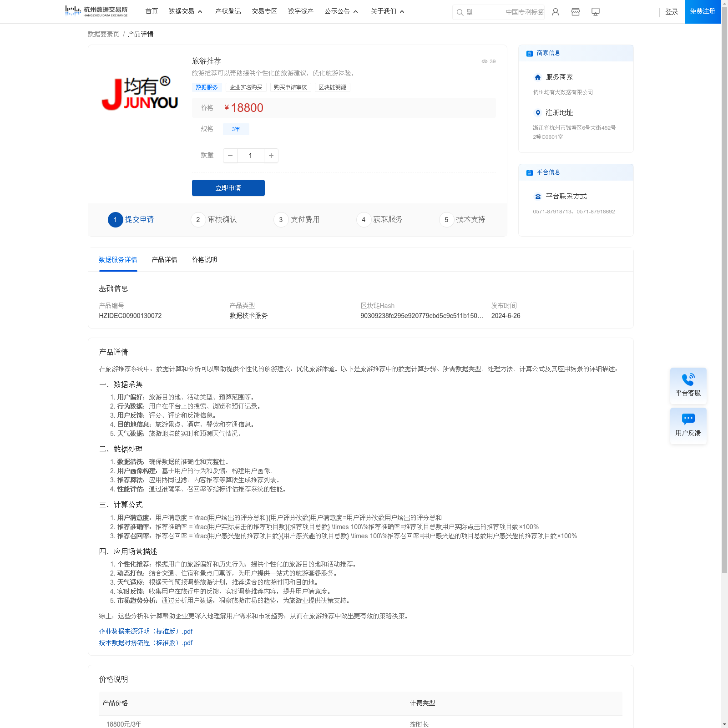Screen dimensions: 728x728
Task: Click the quantity input field
Action: click(x=250, y=156)
